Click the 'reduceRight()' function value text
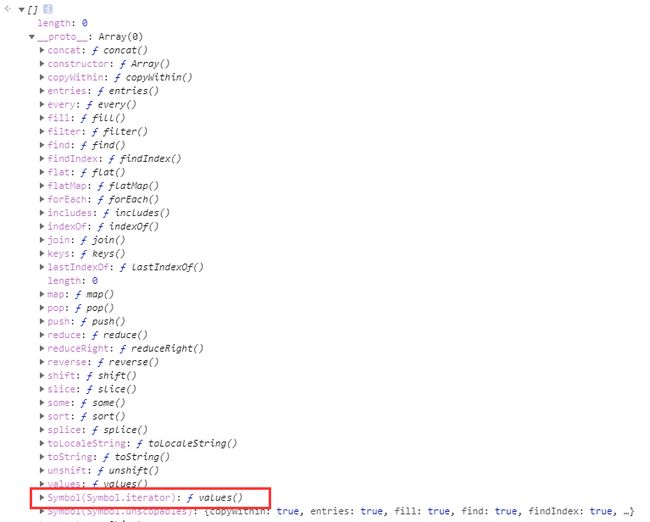This screenshot has height=522, width=650. [167, 349]
